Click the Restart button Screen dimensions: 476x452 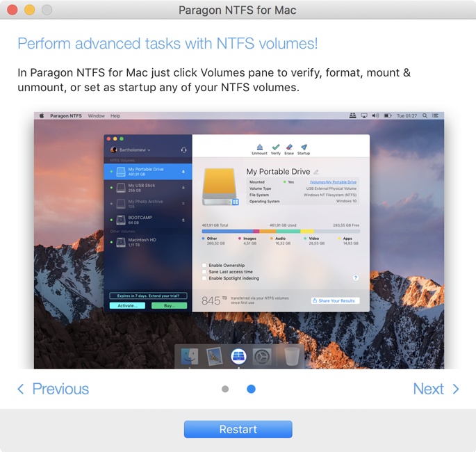click(238, 429)
